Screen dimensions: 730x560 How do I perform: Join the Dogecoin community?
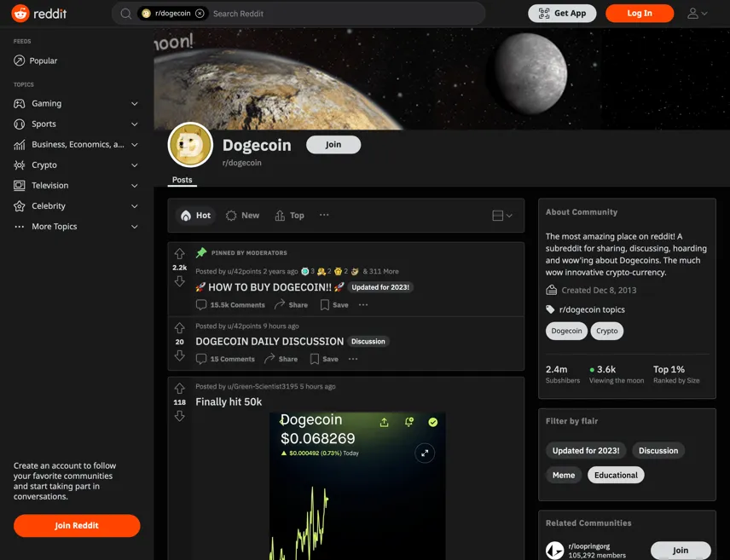pos(333,144)
